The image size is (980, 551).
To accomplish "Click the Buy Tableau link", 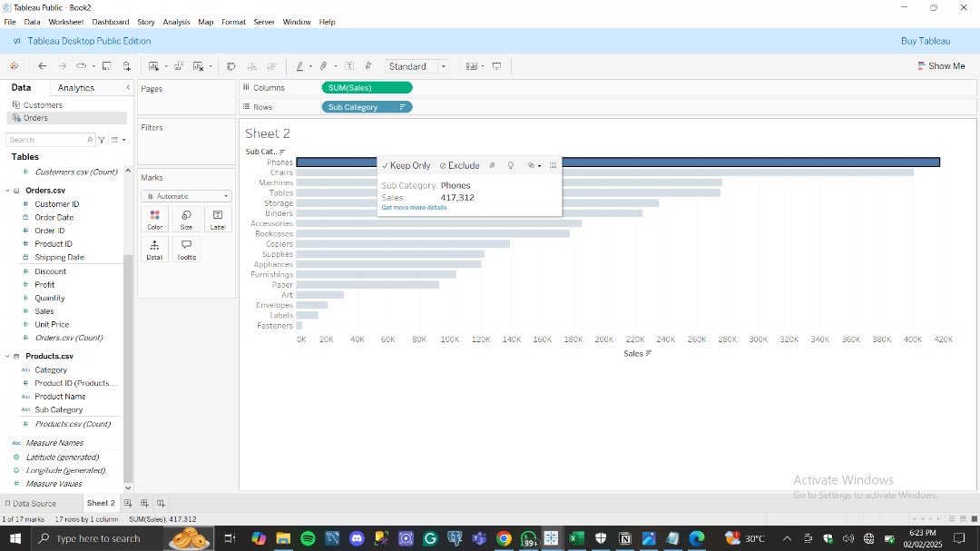I will (x=926, y=41).
